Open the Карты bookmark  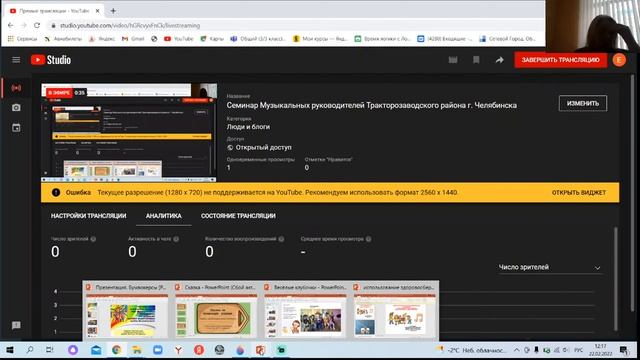pos(212,39)
